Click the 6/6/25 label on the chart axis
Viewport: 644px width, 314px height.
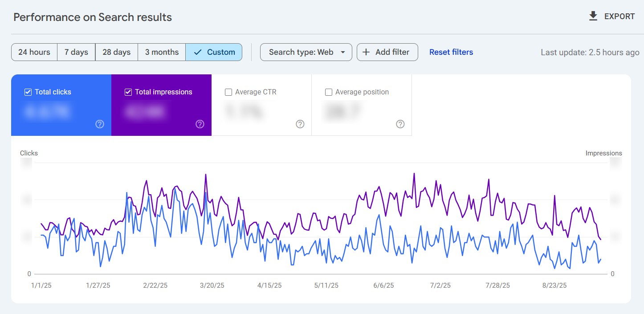click(383, 285)
